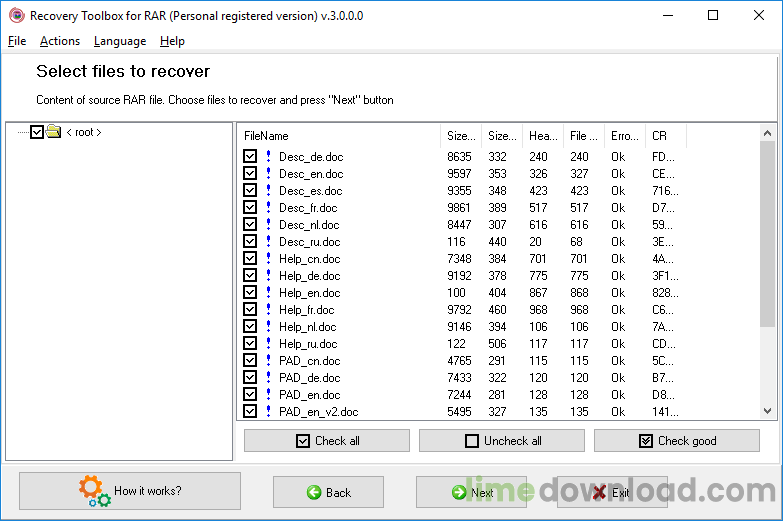
Task: Click the Uncheck all button
Action: click(502, 441)
